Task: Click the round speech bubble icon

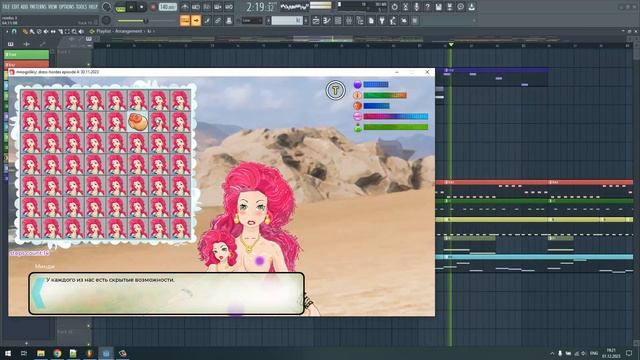Action: pyautogui.click(x=460, y=7)
